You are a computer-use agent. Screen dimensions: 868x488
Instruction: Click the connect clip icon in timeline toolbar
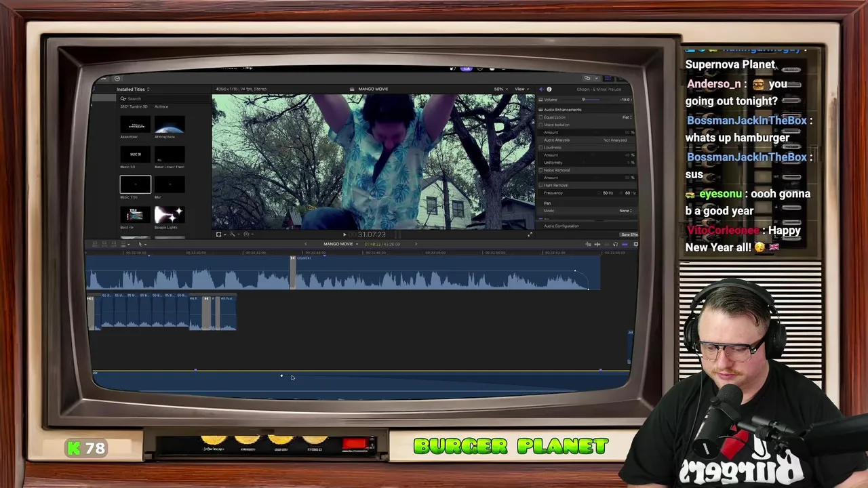point(95,244)
